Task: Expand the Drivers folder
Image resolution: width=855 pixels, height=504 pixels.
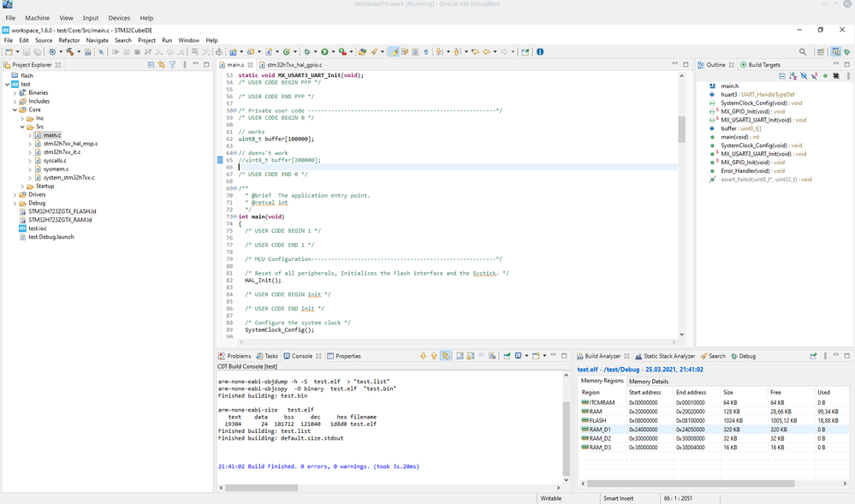Action: pyautogui.click(x=15, y=195)
